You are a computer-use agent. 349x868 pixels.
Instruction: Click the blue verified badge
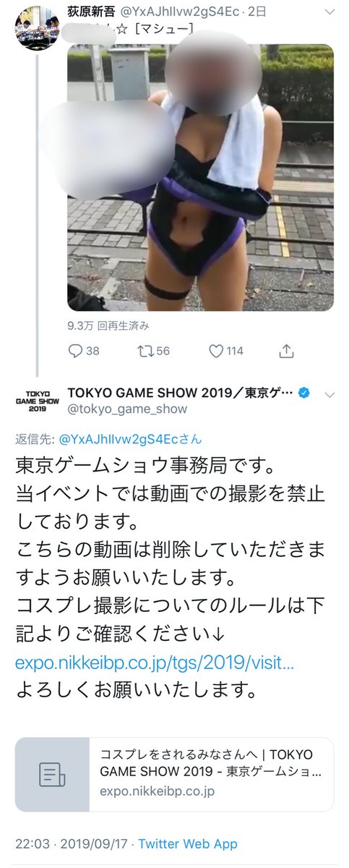[x=306, y=393]
